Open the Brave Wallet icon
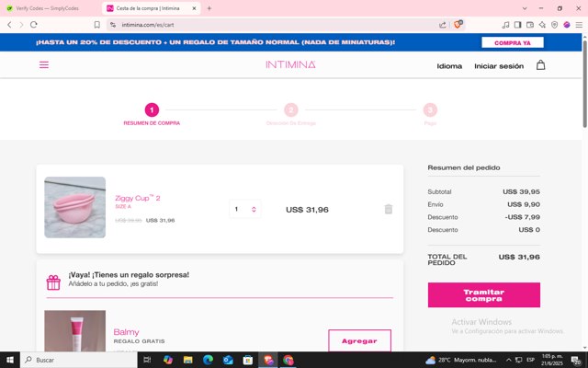The width and height of the screenshot is (588, 368). pos(530,25)
